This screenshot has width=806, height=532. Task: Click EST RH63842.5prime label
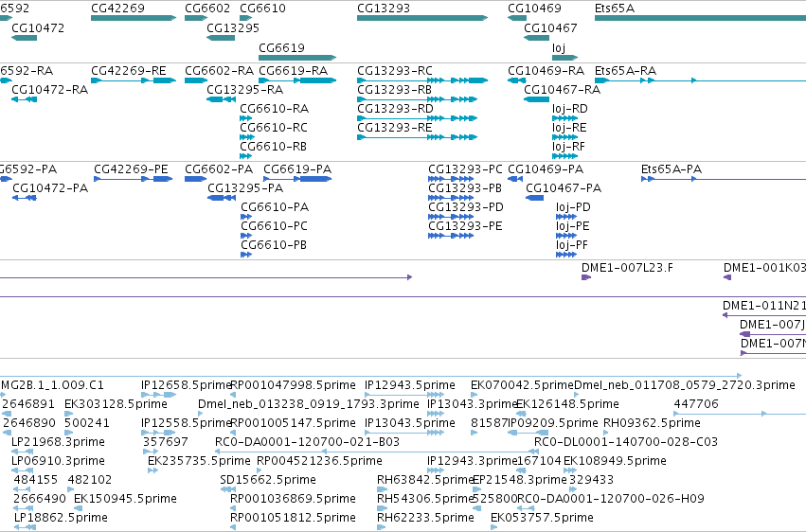424,480
